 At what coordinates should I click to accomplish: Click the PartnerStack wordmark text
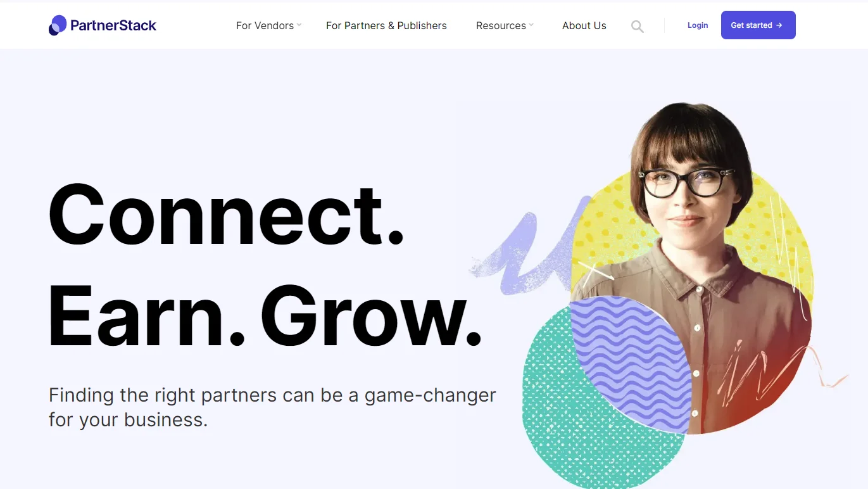pyautogui.click(x=113, y=25)
